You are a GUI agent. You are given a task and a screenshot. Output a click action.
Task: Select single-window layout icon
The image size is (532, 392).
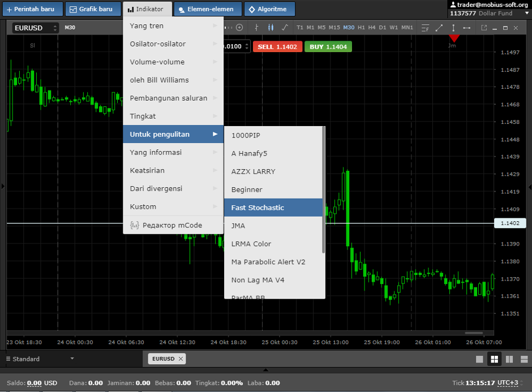(x=479, y=359)
